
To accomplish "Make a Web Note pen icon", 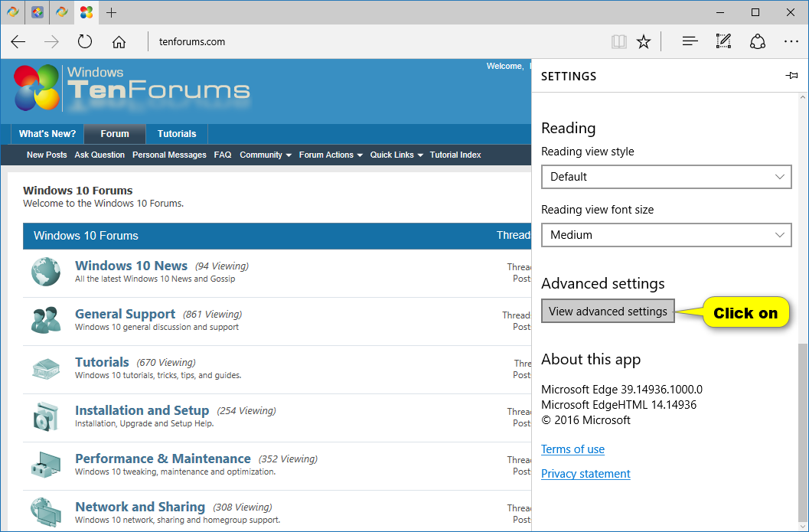I will pos(723,41).
